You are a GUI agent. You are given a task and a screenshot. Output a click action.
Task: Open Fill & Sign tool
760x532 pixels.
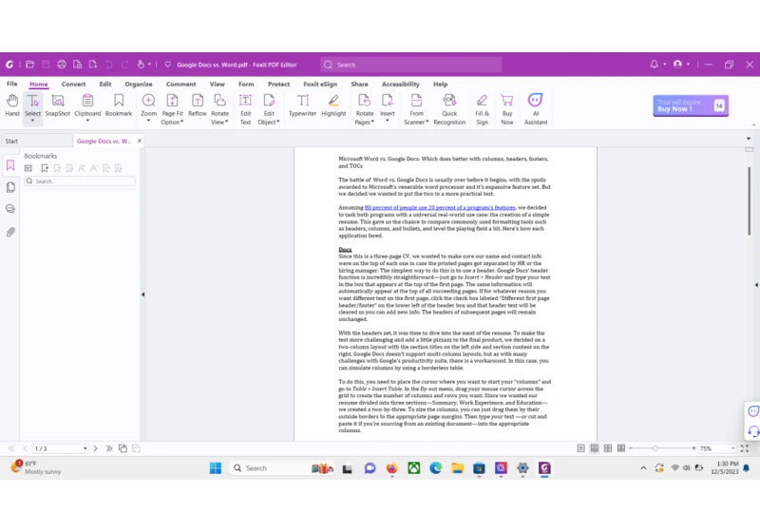[x=482, y=109]
